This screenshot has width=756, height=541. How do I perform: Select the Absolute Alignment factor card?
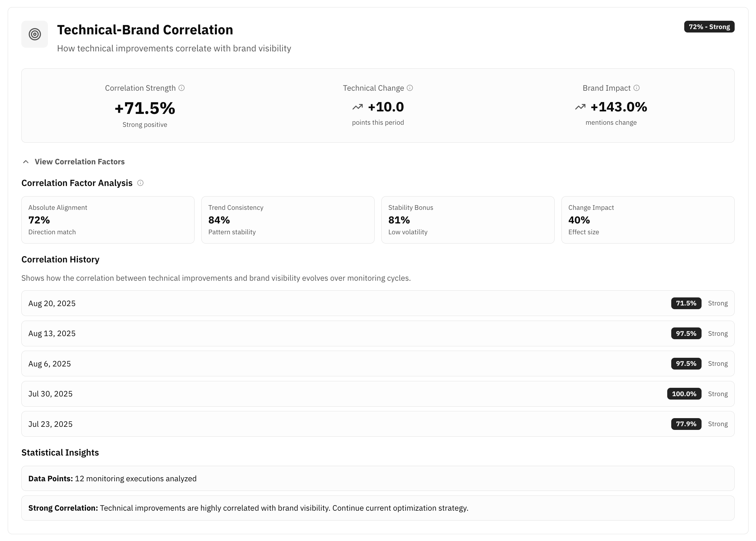tap(107, 220)
